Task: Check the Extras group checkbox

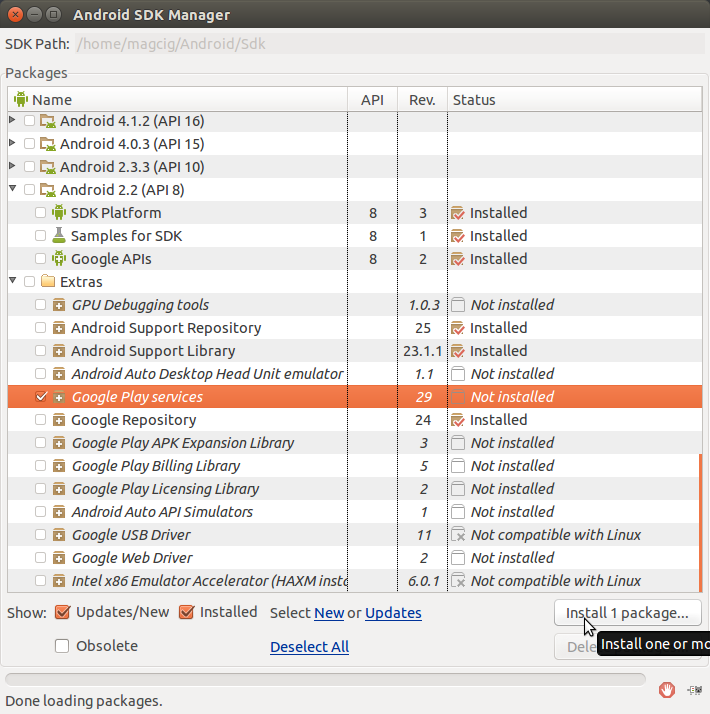Action: click(29, 281)
